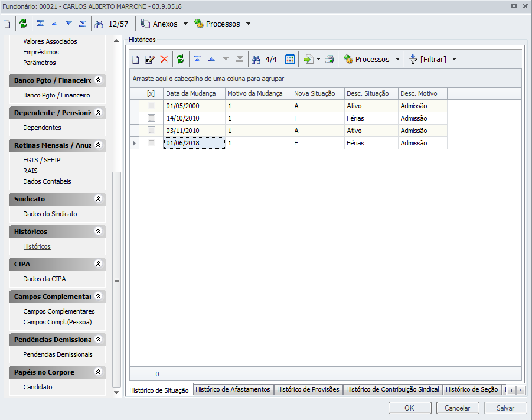
Task: Check the box for row 01/05/2000
Action: 151,106
